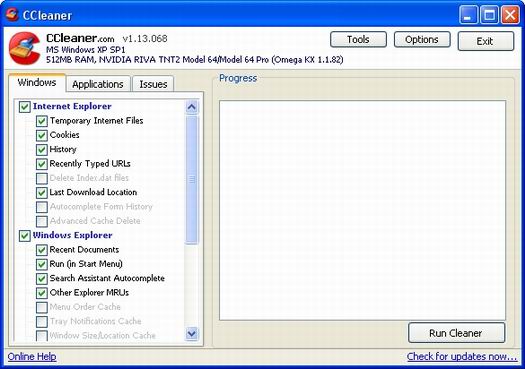Screen dimensions: 525x369
Task: Click the CCleaner title bar icon
Action: pyautogui.click(x=12, y=15)
